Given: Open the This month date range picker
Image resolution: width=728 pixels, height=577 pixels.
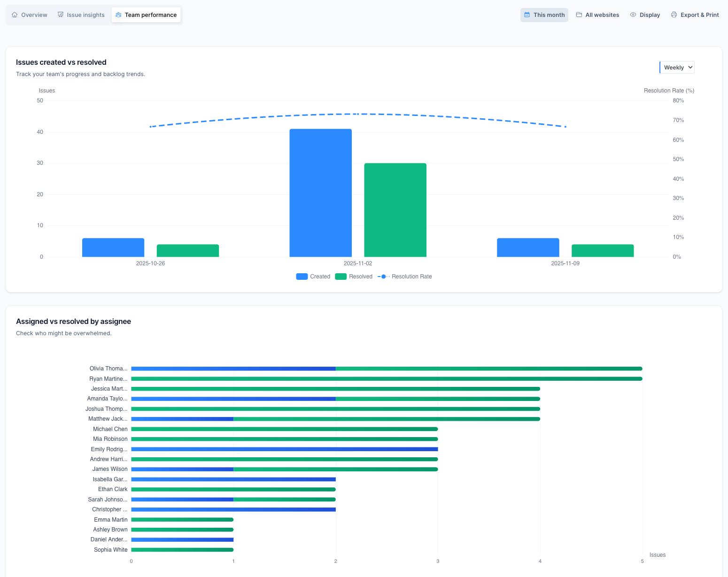Looking at the screenshot, I should click(x=544, y=15).
